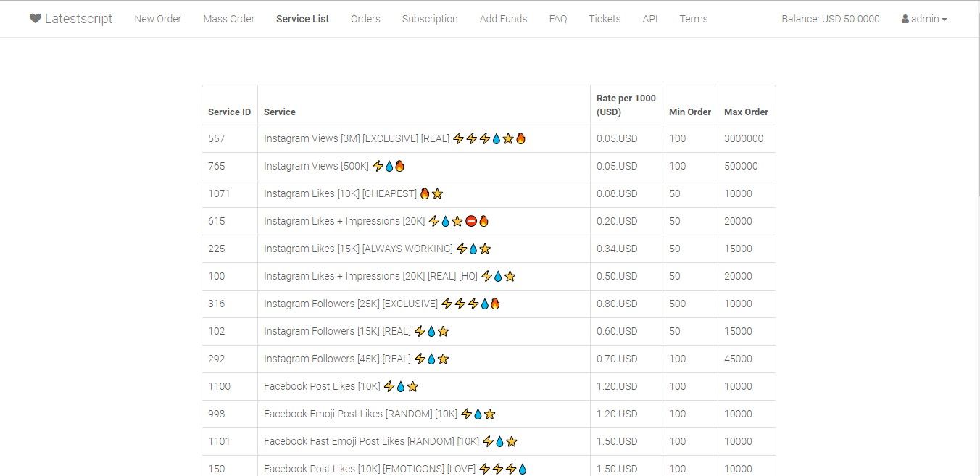The image size is (980, 476).
Task: Click star icon in Facebook Fast Emoji row
Action: [511, 441]
